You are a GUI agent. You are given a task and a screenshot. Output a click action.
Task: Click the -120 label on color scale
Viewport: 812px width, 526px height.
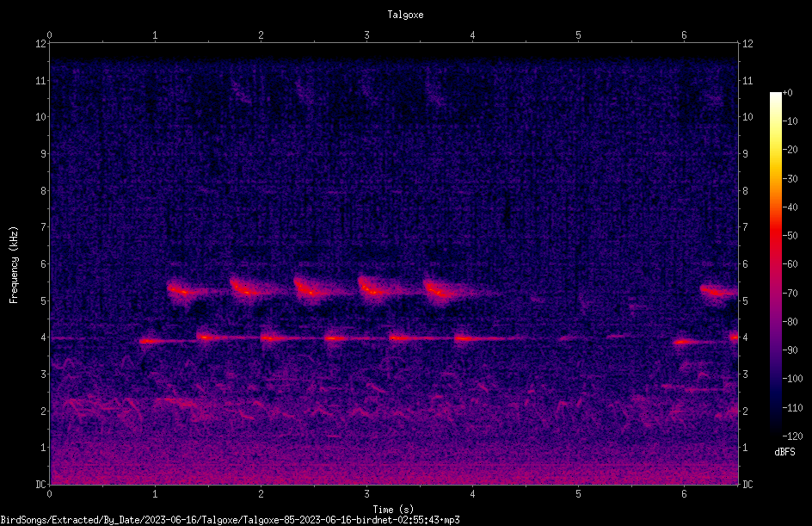click(x=792, y=436)
